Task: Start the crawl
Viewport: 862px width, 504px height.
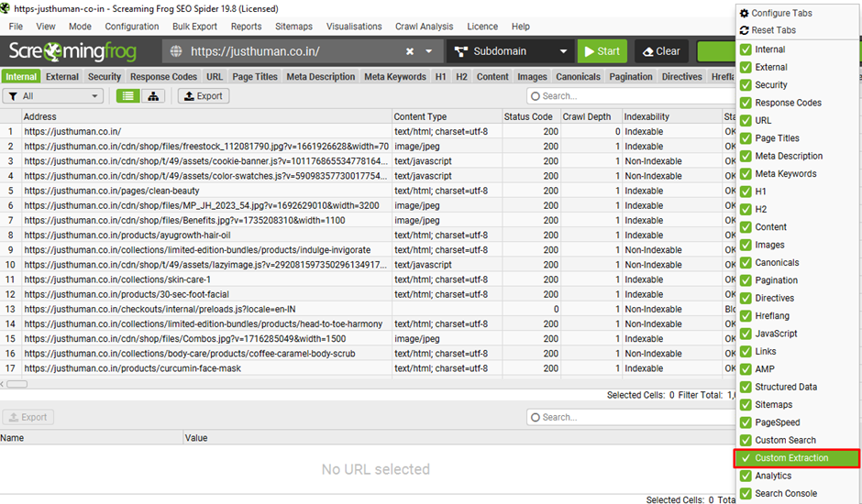Action: (602, 51)
